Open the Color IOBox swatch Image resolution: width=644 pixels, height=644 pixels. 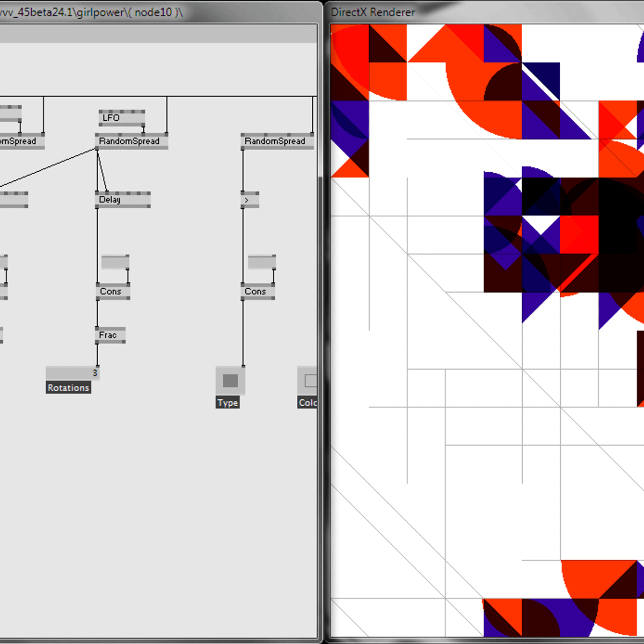pyautogui.click(x=309, y=380)
